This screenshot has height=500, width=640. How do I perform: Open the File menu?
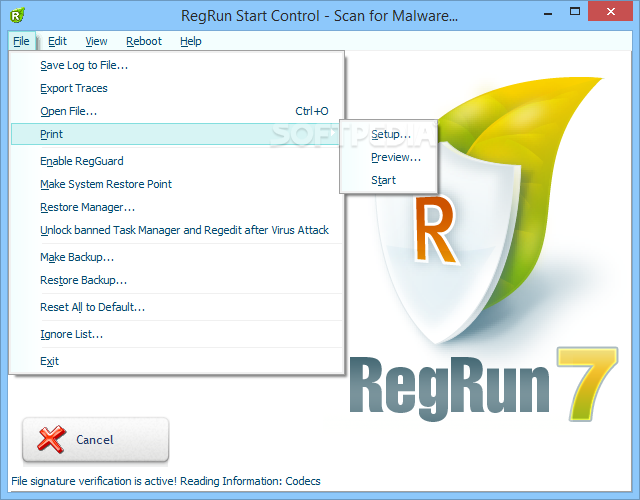tap(21, 41)
